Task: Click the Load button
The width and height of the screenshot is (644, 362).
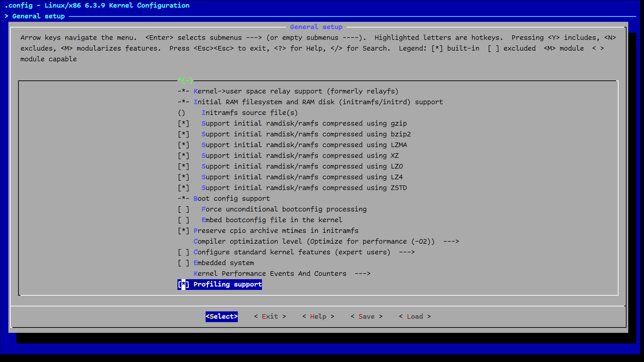Action: pos(415,316)
